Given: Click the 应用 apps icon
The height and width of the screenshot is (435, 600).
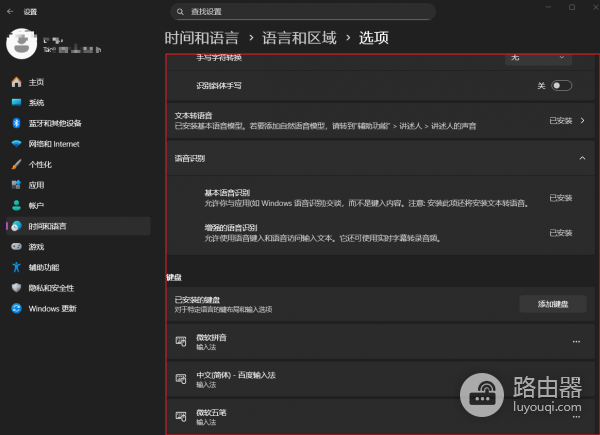Looking at the screenshot, I should pyautogui.click(x=16, y=185).
